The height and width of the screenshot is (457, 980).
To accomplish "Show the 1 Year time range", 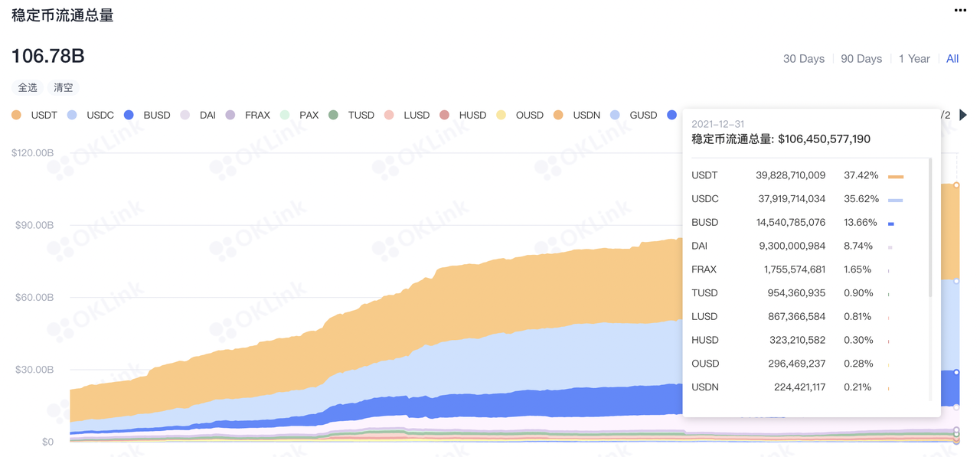I will 914,59.
